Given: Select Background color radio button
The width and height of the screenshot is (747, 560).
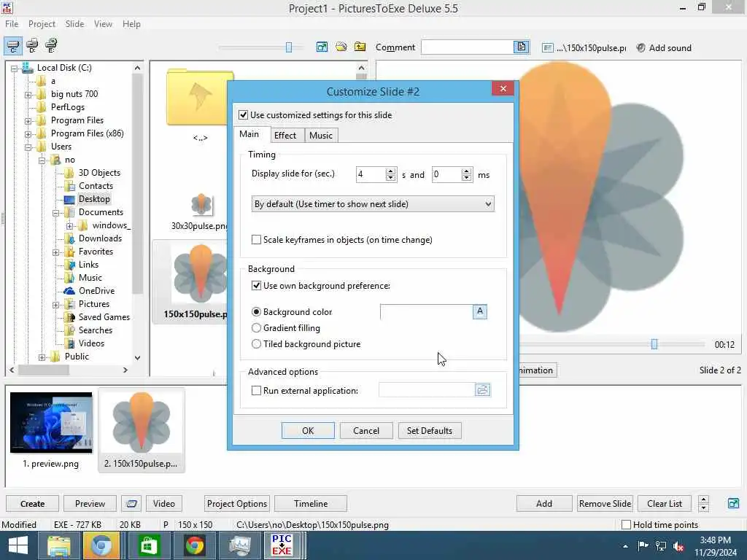Looking at the screenshot, I should pyautogui.click(x=256, y=311).
